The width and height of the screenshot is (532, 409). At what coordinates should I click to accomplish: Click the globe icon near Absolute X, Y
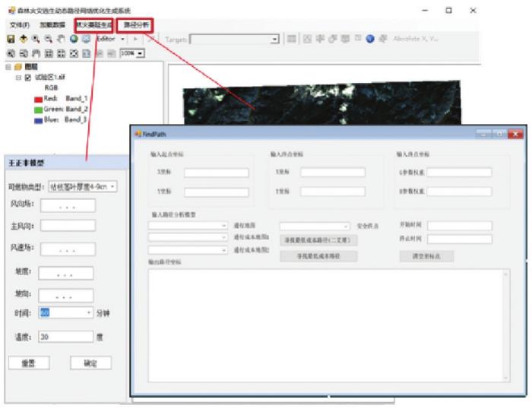click(370, 39)
